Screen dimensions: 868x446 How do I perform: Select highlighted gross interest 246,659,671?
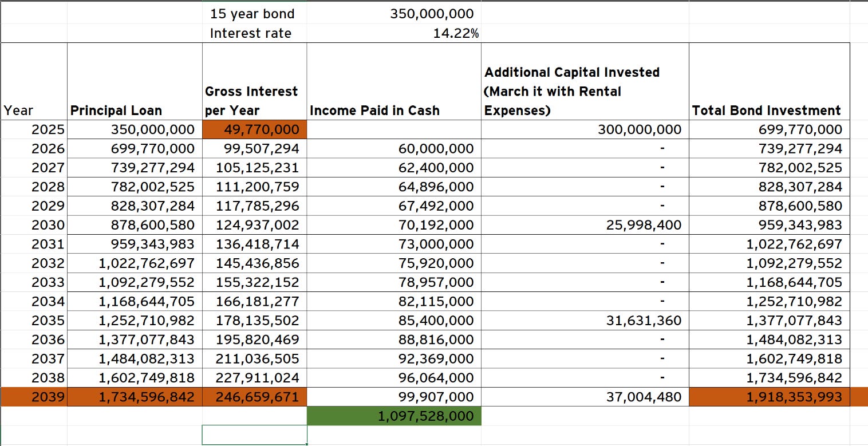[x=254, y=397]
